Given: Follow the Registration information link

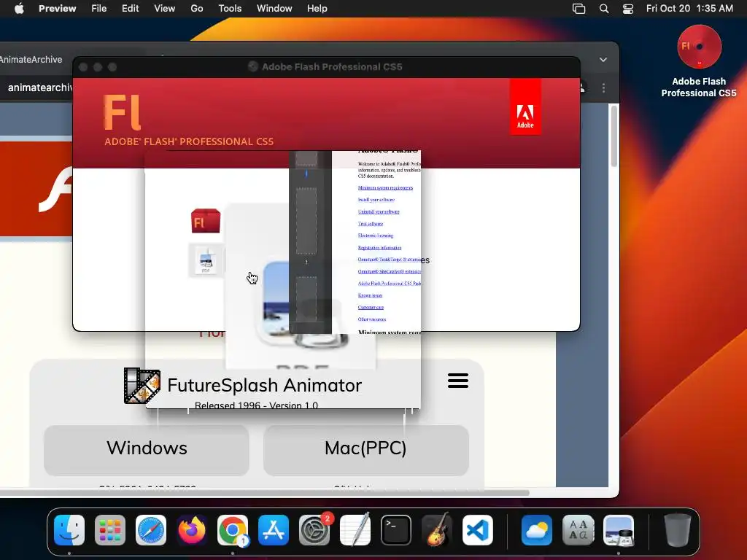Looking at the screenshot, I should tap(379, 248).
